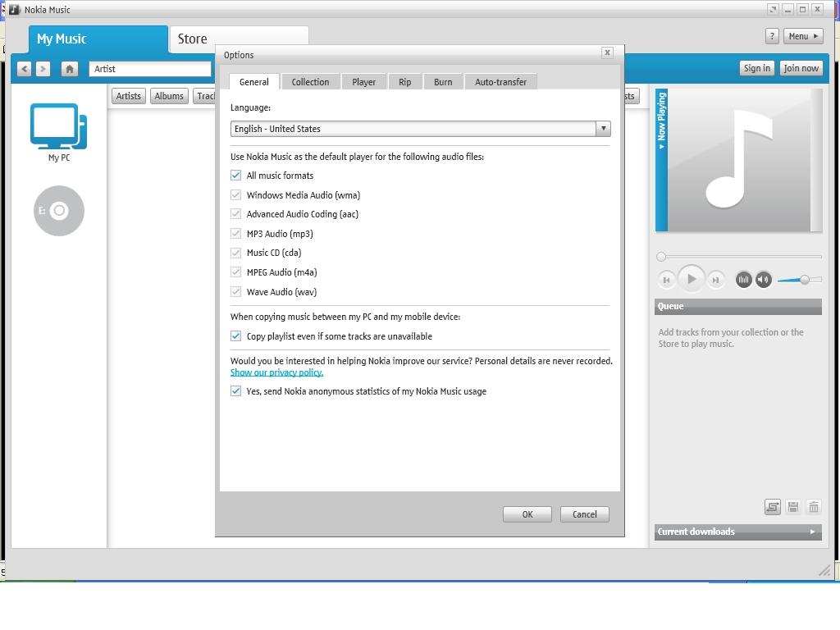Skip to next track
The height and width of the screenshot is (630, 840).
tap(715, 280)
